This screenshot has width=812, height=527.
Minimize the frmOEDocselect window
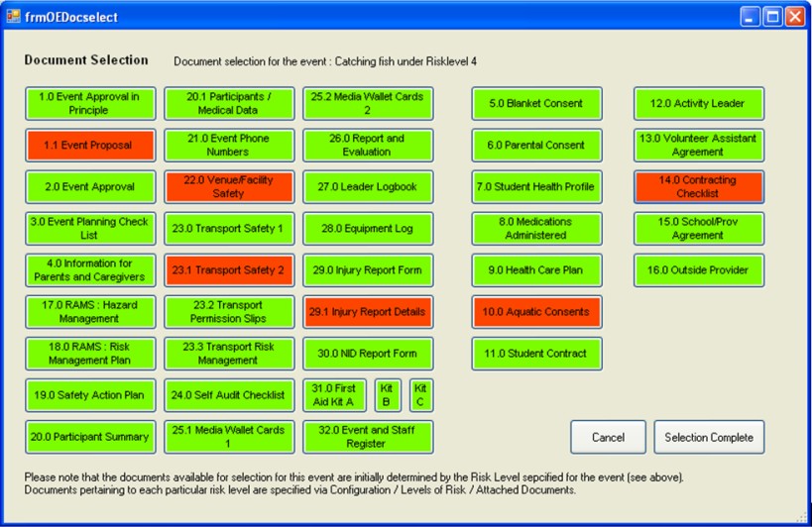pyautogui.click(x=749, y=17)
